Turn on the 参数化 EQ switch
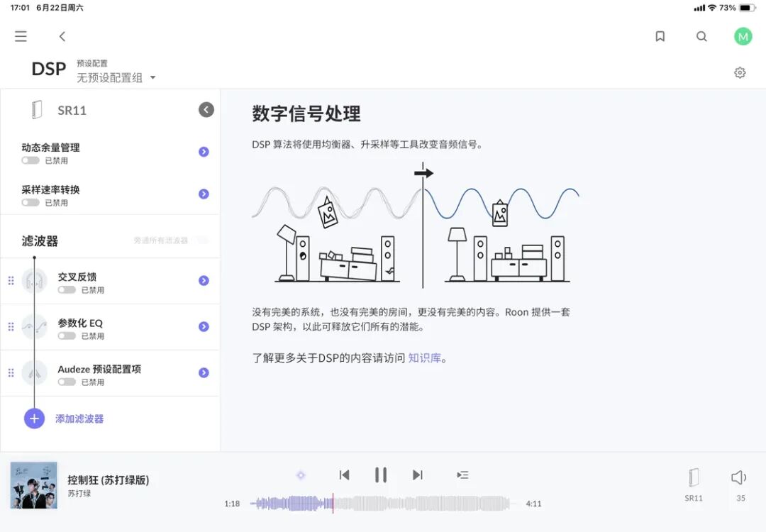 tap(67, 336)
